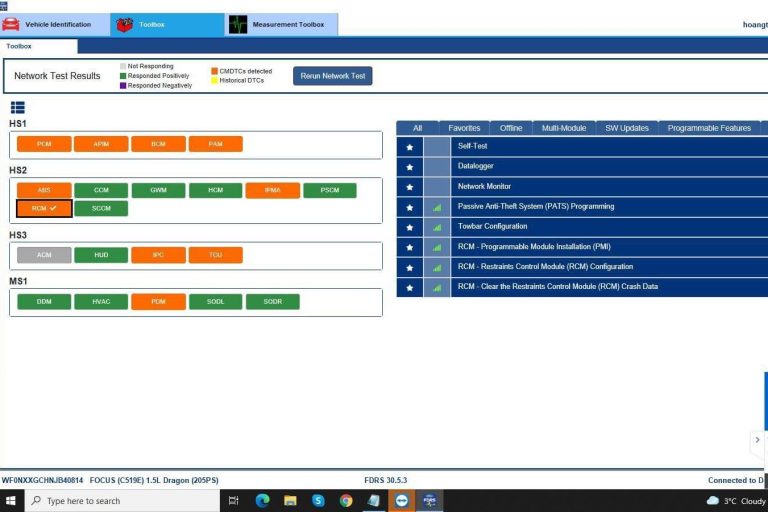Select the HVAC module
The height and width of the screenshot is (512, 768).
coord(101,301)
